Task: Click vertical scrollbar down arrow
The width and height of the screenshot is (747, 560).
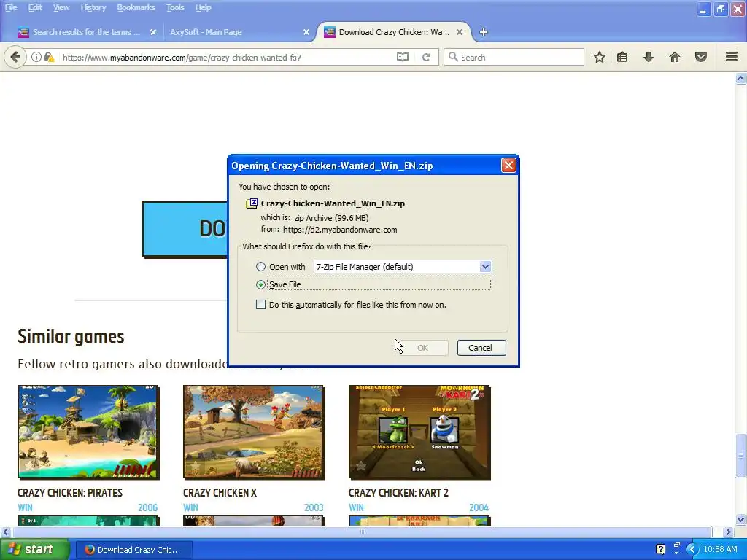Action: tap(741, 519)
